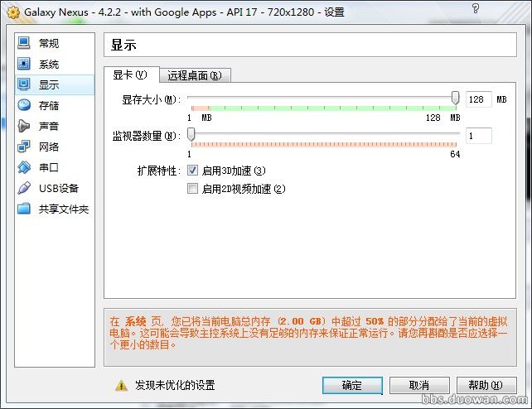Open the 远程桌面(R) tab
The image size is (532, 409).
(x=195, y=75)
